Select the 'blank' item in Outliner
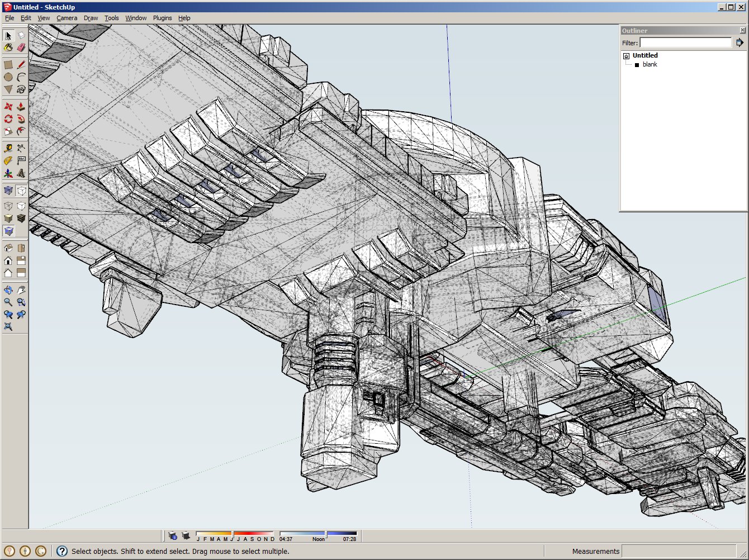749x560 pixels. [650, 65]
